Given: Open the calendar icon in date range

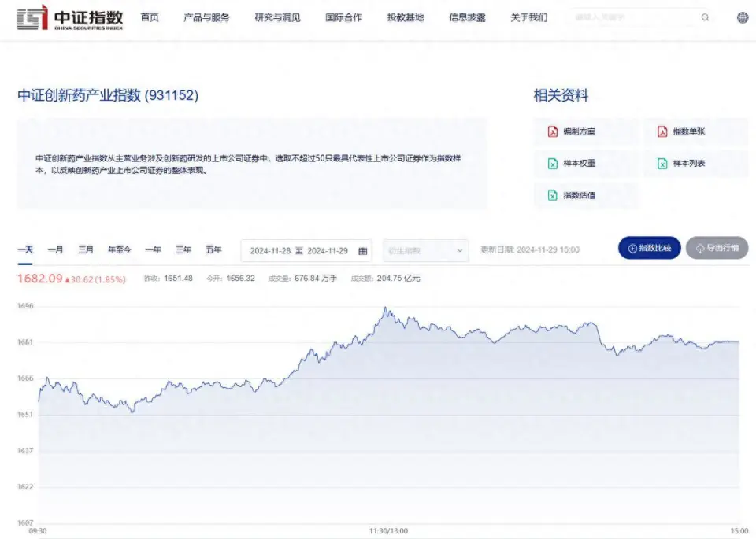Looking at the screenshot, I should pos(362,251).
